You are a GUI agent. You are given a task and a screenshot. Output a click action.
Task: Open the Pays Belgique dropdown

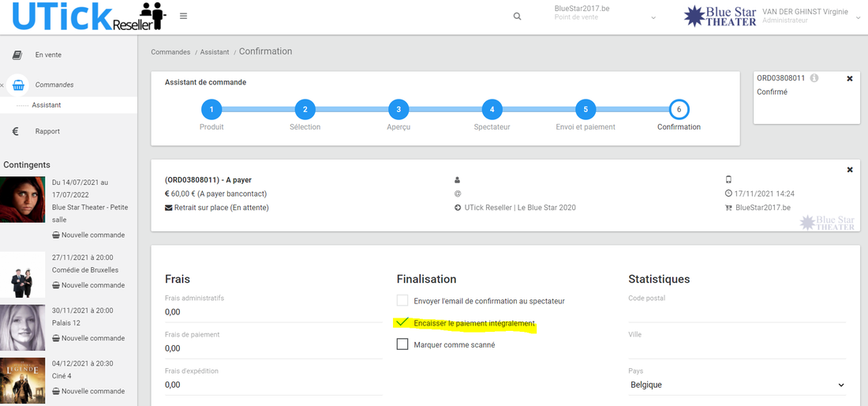(736, 385)
